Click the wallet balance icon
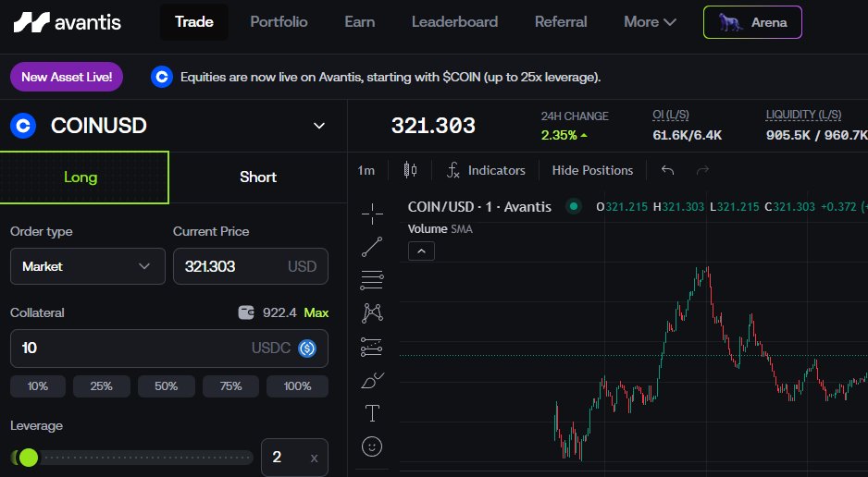Image resolution: width=868 pixels, height=477 pixels. [246, 312]
